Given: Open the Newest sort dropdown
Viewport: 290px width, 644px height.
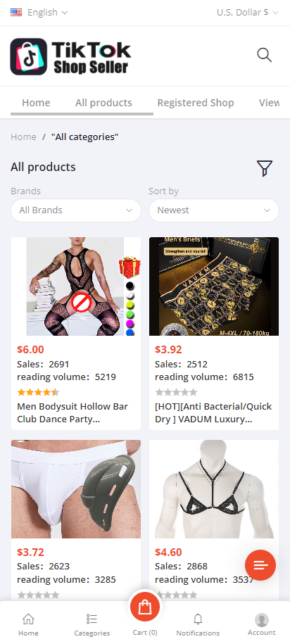Looking at the screenshot, I should (214, 210).
